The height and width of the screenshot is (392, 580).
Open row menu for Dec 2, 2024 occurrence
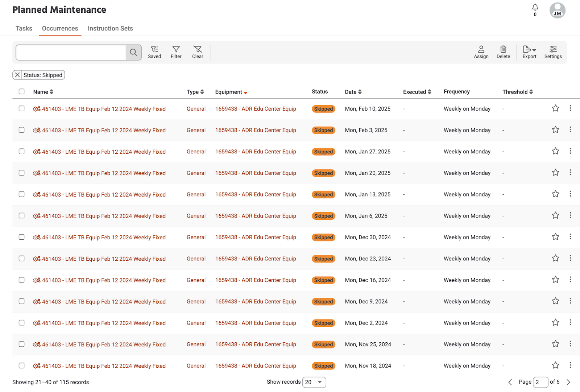click(x=570, y=322)
